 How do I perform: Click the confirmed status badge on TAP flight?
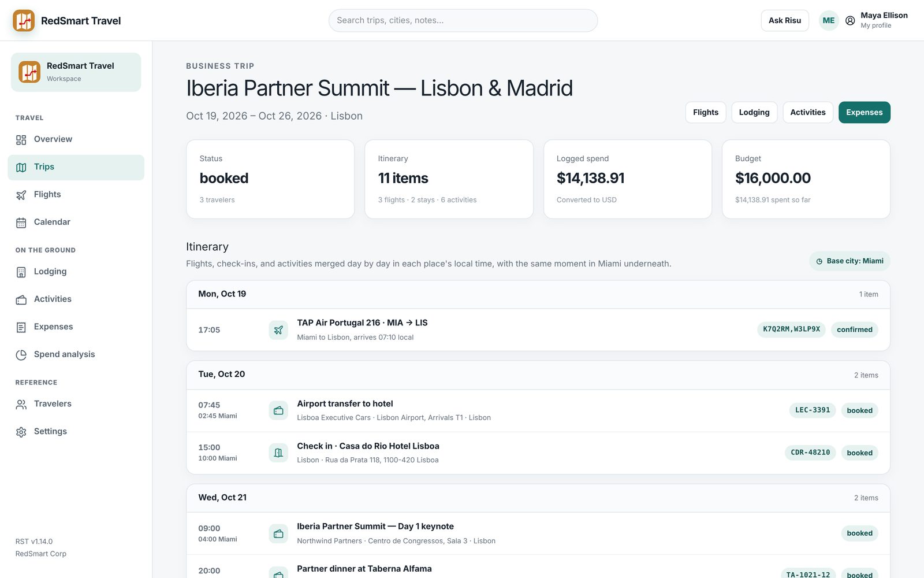[x=855, y=329]
